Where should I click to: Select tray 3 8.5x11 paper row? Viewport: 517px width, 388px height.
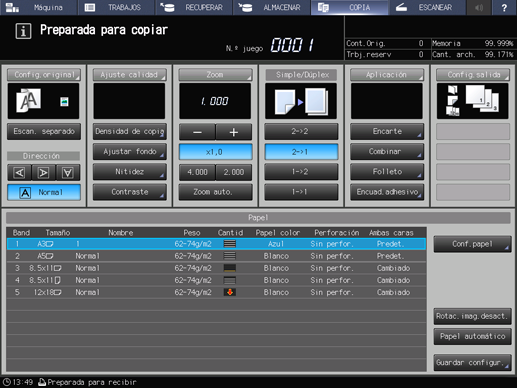(x=216, y=268)
